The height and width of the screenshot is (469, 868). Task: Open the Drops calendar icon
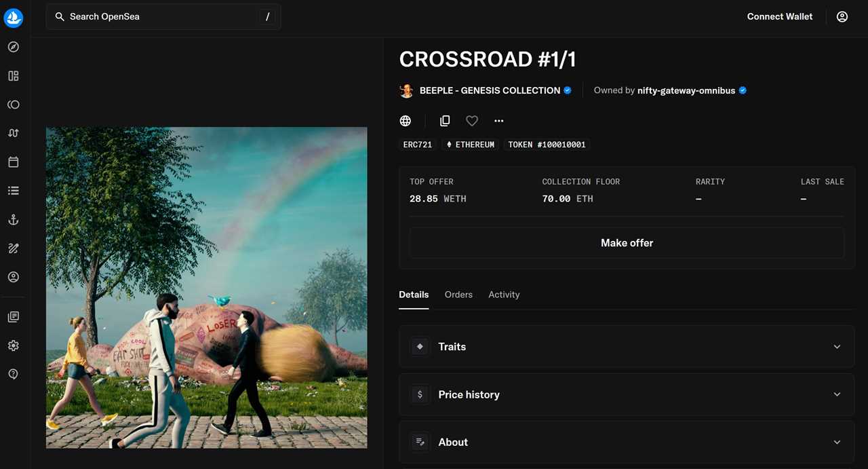13,162
